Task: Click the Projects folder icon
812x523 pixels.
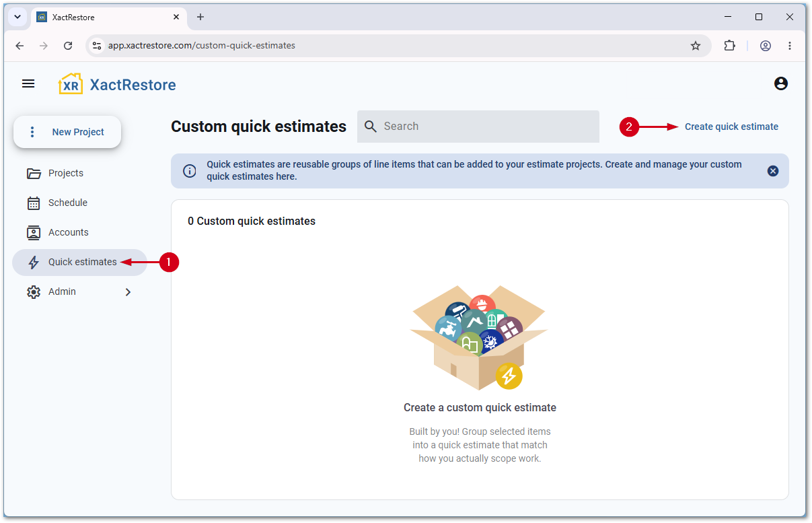Action: pos(34,173)
